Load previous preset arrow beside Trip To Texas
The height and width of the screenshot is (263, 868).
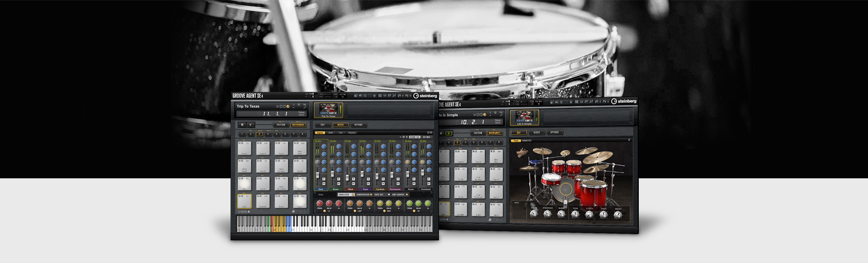pos(281,106)
